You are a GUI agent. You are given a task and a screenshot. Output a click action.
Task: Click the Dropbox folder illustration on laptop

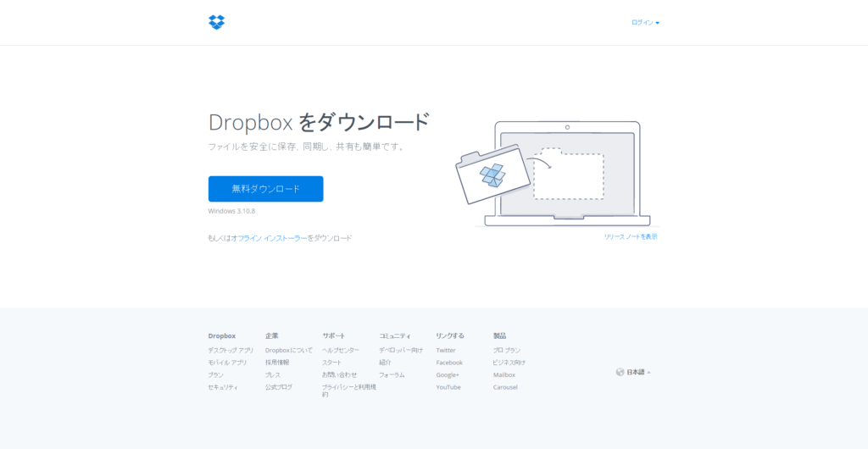(492, 175)
